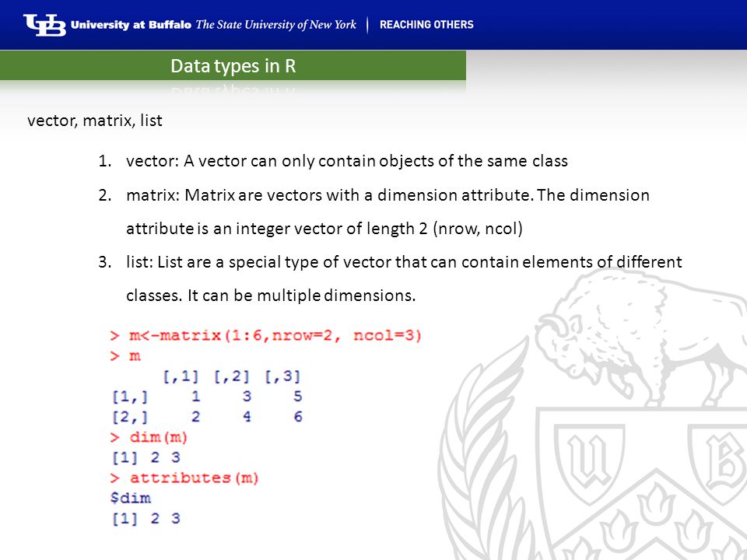Click the '[,2]' column header in matrix output

click(232, 376)
